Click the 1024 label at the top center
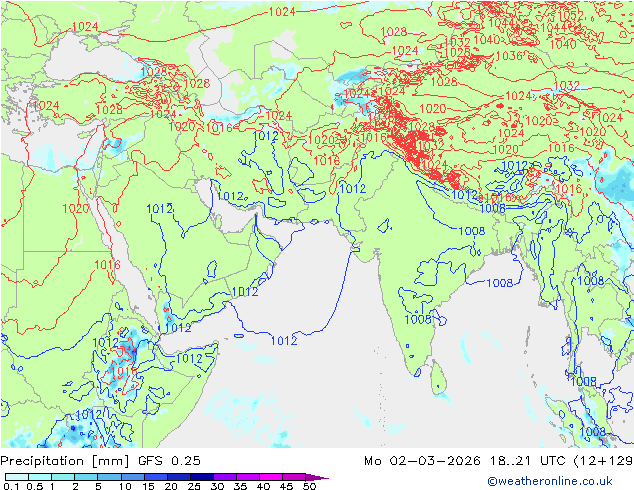Viewport: 634px width, 490px height. point(282,12)
